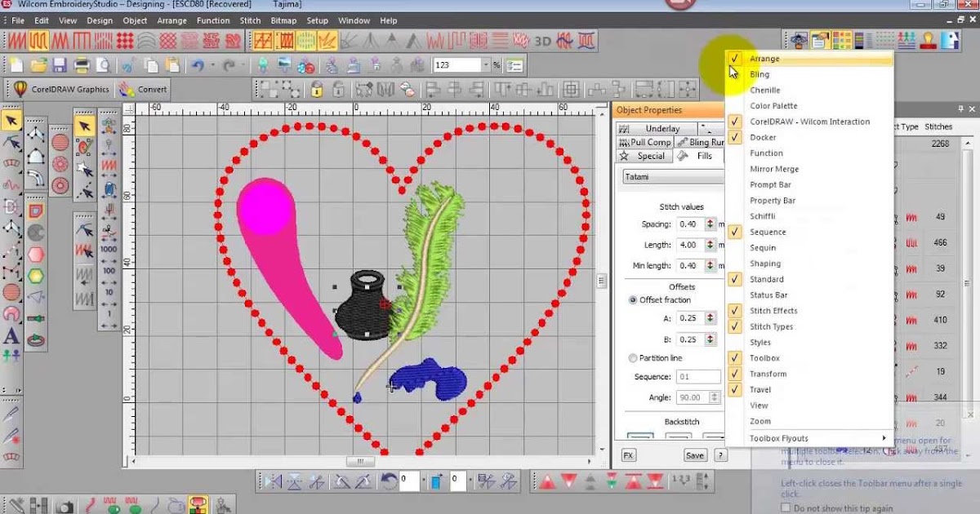980x514 pixels.
Task: Toggle the CorelDRAW - Wilcom Interaction toolbar
Action: click(808, 122)
